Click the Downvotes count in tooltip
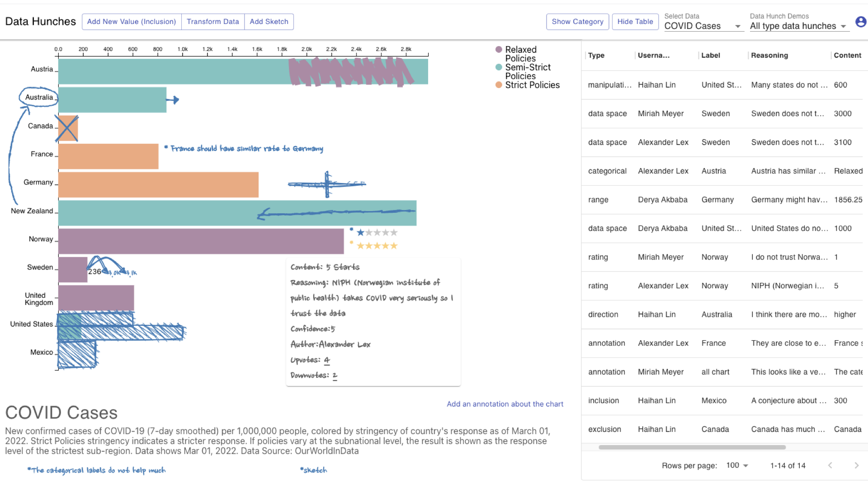Viewport: 868px width, 488px height. [335, 375]
